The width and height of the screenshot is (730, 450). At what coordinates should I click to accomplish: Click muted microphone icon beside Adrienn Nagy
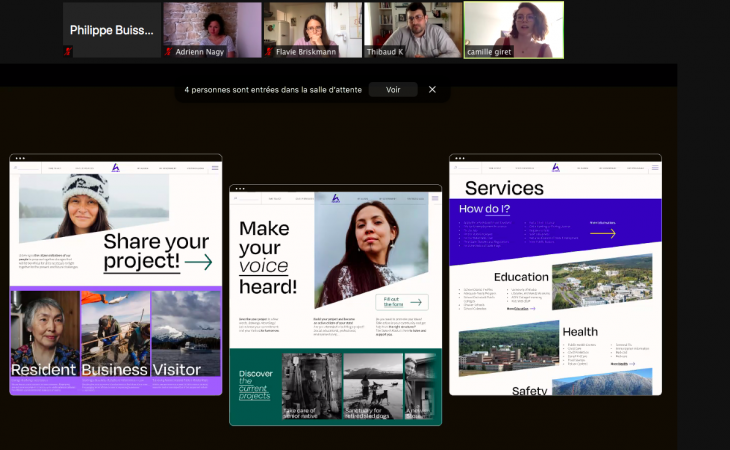pyautogui.click(x=168, y=51)
